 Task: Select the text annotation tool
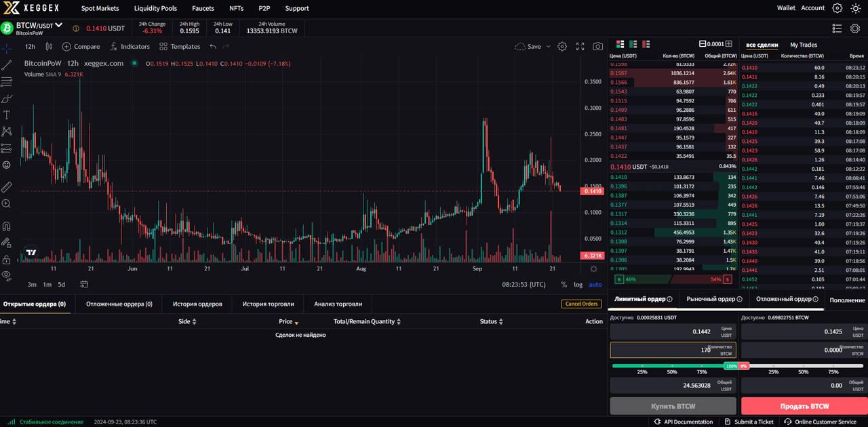(7, 115)
